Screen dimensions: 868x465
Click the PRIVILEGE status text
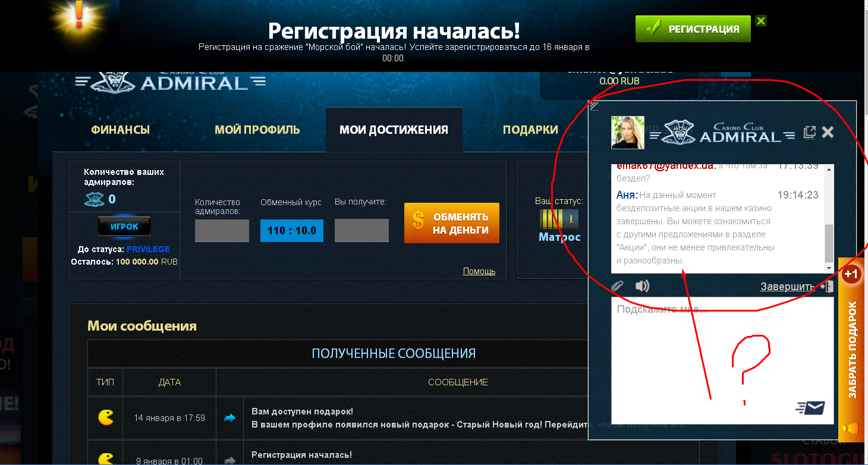point(148,249)
